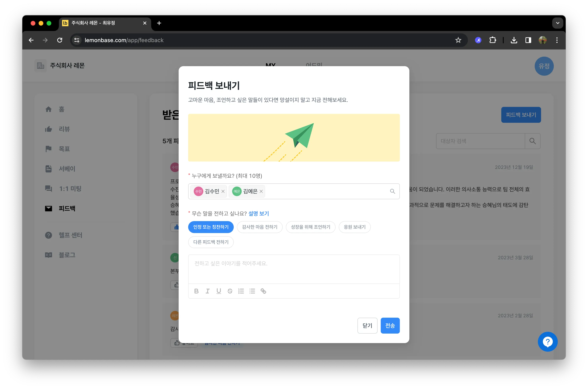Insert a link in the editor
The width and height of the screenshot is (588, 389).
coord(263,291)
